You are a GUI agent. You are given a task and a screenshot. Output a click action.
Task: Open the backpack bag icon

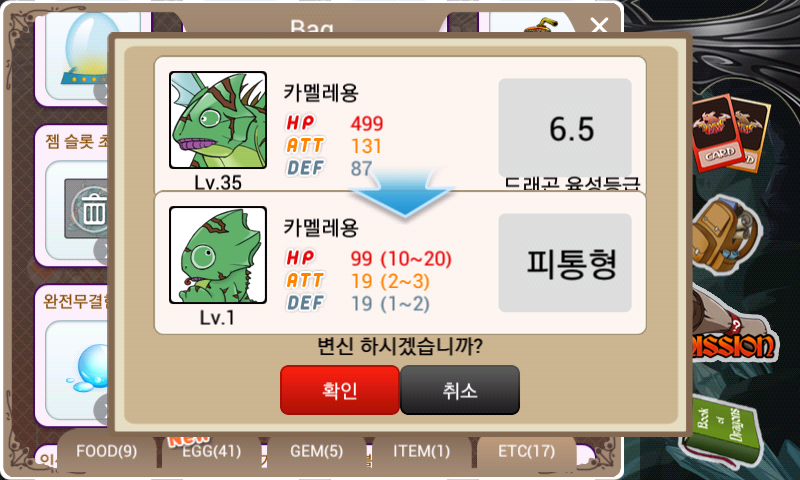pyautogui.click(x=726, y=234)
